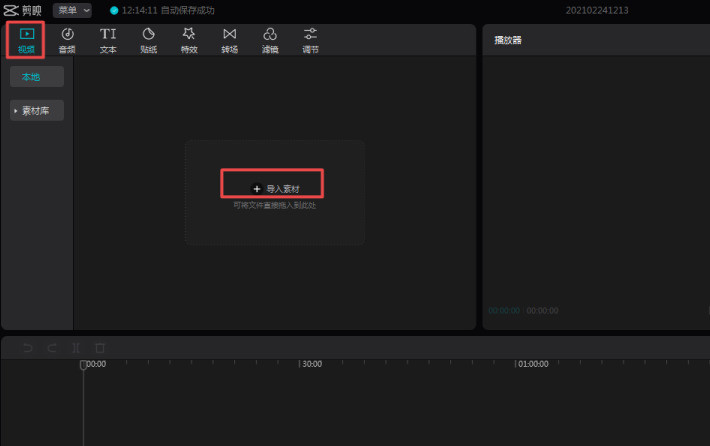The width and height of the screenshot is (710, 446).
Task: Switch to the 转场 (Transitions) tab
Action: click(x=230, y=40)
